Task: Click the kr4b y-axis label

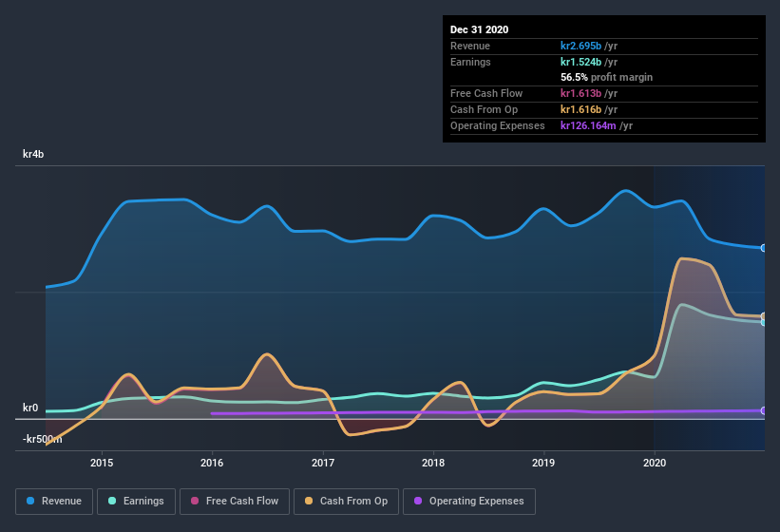Action: point(33,154)
